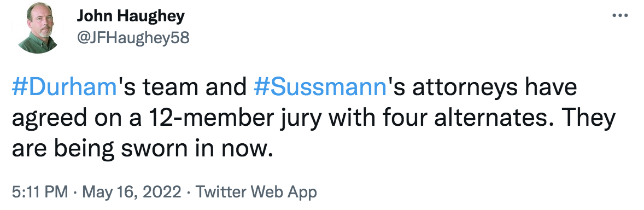The image size is (644, 210).
Task: Visit the @JFHaughey58 handle link
Action: pyautogui.click(x=133, y=38)
